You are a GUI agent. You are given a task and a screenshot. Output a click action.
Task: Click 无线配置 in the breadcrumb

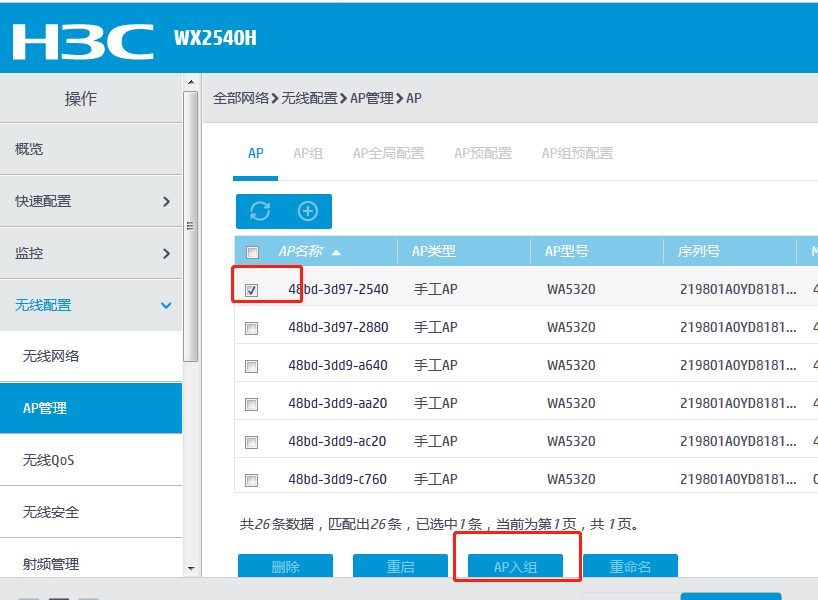coord(309,98)
